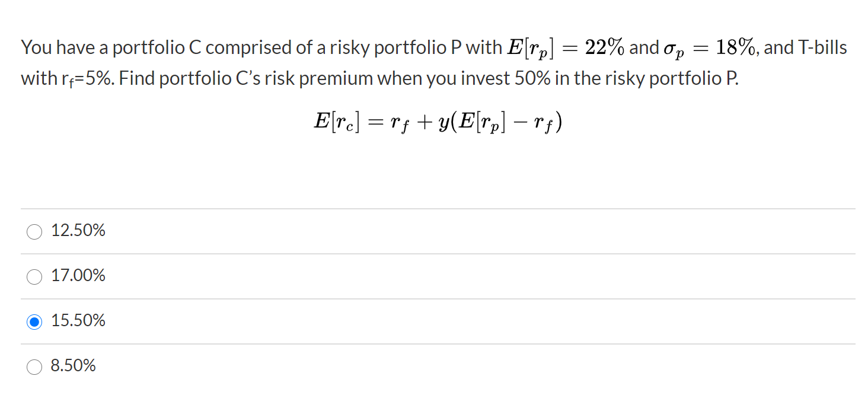
Task: Click the "E[rp] = 22%" expression
Action: tap(565, 48)
